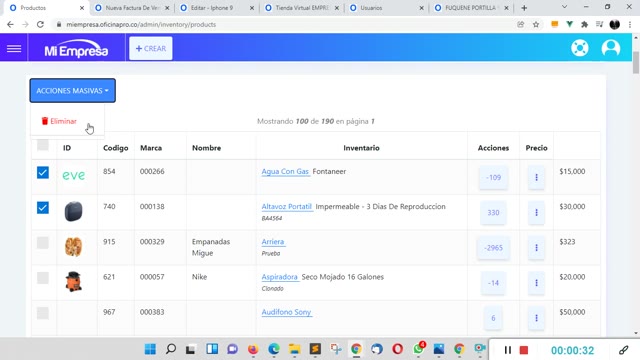
Task: Open the Agua Con Gas product link
Action: pos(285,171)
